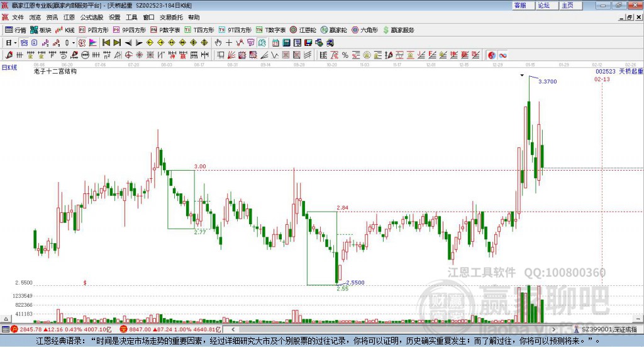Open the 行情 quotes view

16,30
